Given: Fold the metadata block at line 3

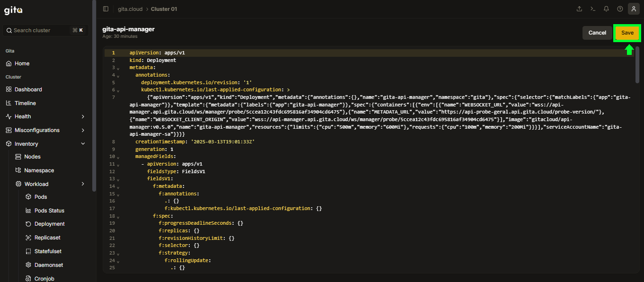Looking at the screenshot, I should point(118,69).
